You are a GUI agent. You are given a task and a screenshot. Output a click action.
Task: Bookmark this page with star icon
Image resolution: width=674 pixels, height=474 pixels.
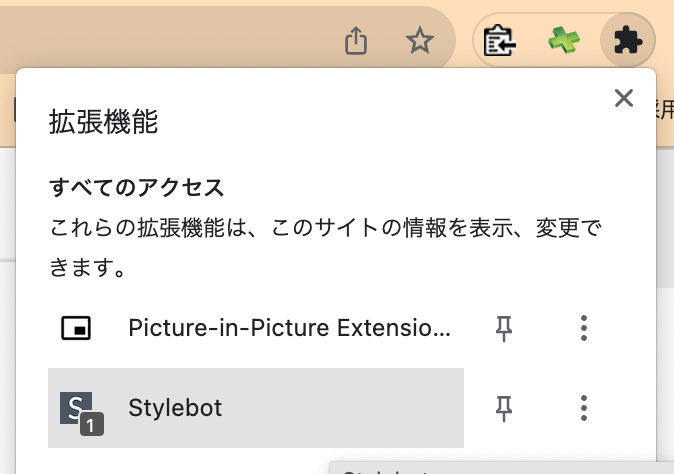click(420, 40)
